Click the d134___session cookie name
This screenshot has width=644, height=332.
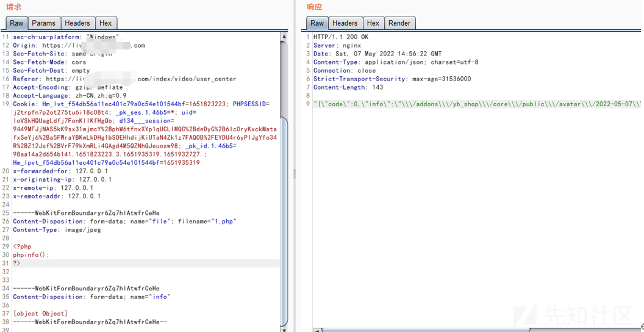146,121
